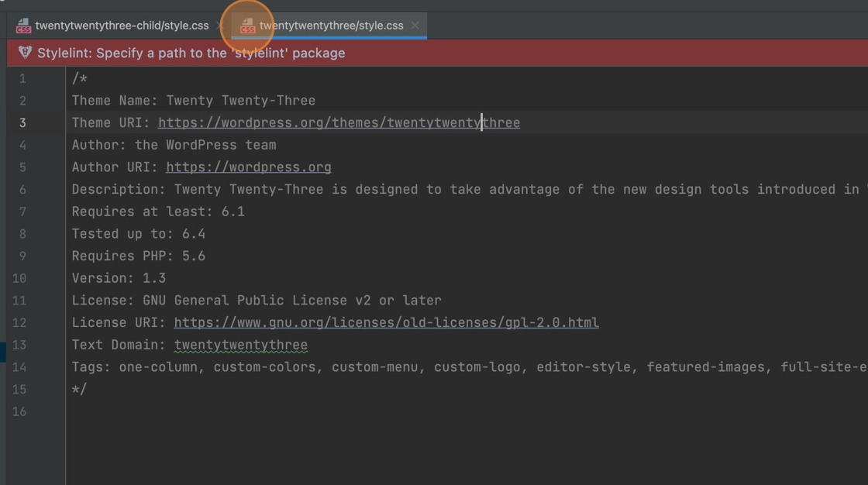Click line number 1 in the gutter
Screen dimensions: 868x485
(22, 78)
